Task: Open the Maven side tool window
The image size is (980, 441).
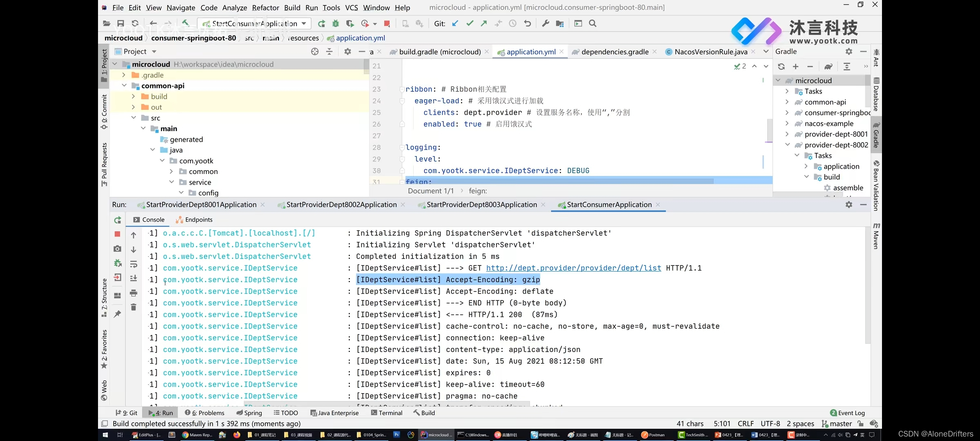Action: [x=876, y=236]
